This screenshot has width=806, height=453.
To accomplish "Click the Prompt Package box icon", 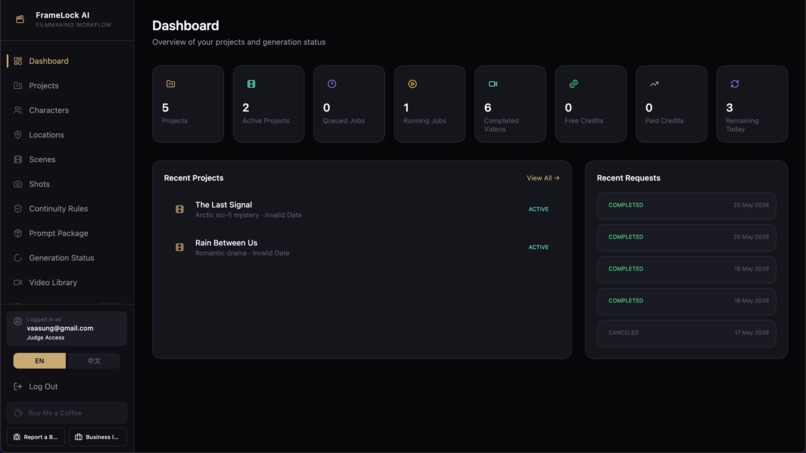I will [18, 233].
